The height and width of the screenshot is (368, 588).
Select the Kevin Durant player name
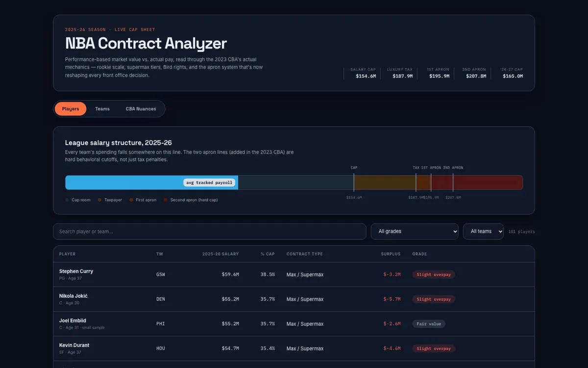tap(74, 345)
